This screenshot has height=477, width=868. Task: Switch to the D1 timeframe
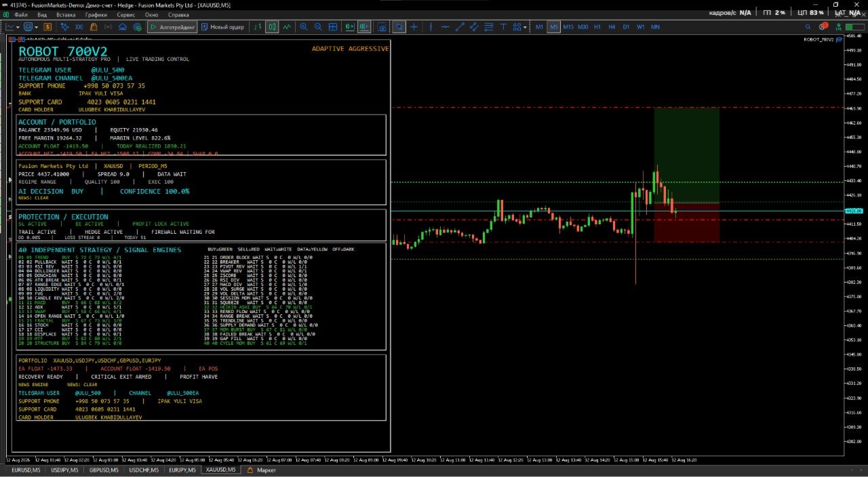[x=626, y=27]
